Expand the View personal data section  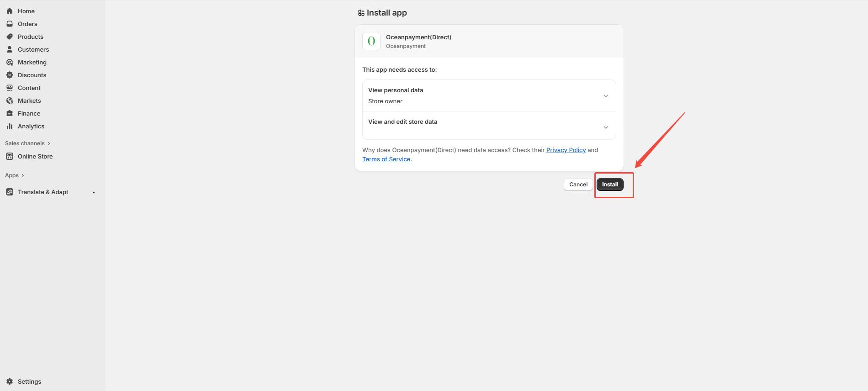pyautogui.click(x=606, y=96)
